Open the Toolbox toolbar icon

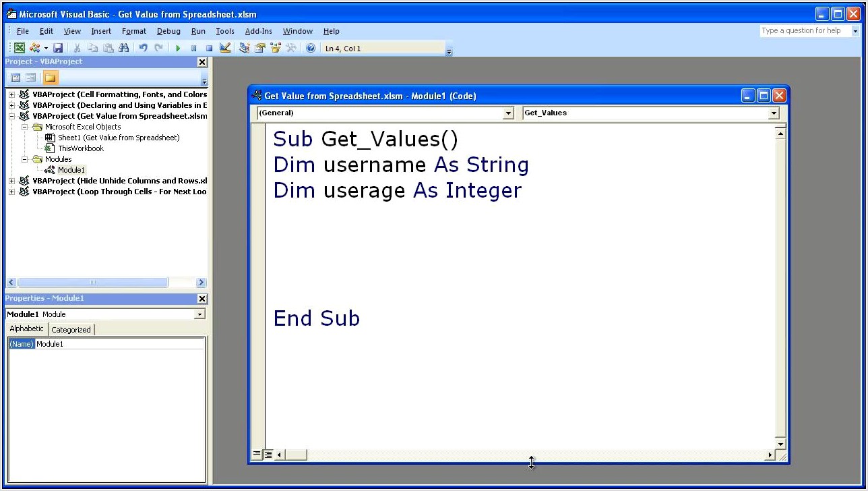291,48
